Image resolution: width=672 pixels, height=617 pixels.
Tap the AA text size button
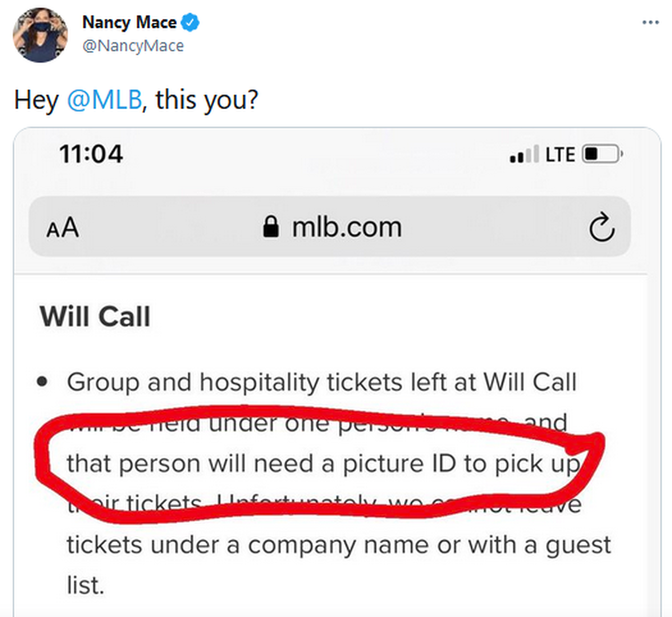(x=62, y=228)
